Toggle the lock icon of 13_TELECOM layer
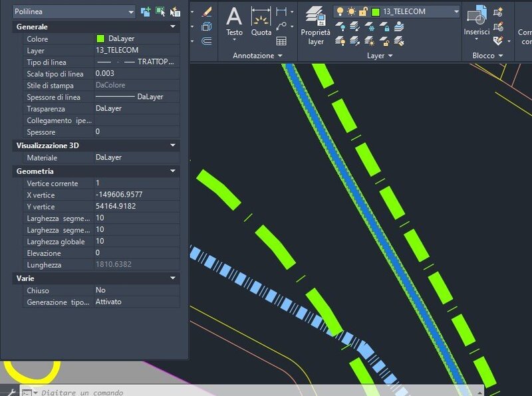This screenshot has width=532, height=396. (362, 11)
